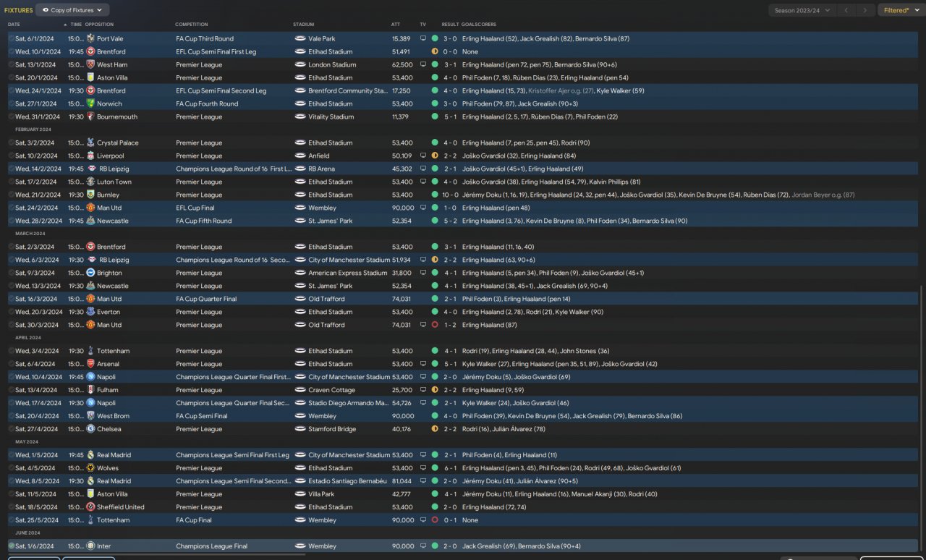The image size is (926, 560).
Task: Click the stadium icon beside Anfield
Action: point(300,156)
